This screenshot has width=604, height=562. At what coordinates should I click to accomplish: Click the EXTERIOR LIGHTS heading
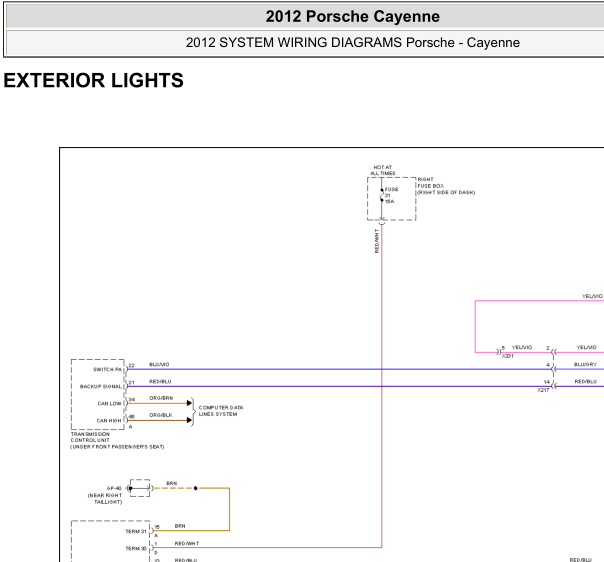(x=94, y=80)
